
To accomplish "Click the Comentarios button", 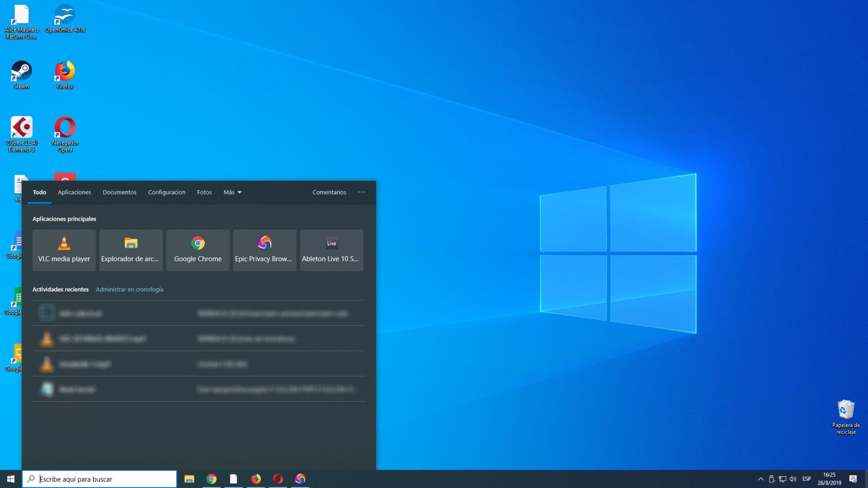I will (x=329, y=192).
